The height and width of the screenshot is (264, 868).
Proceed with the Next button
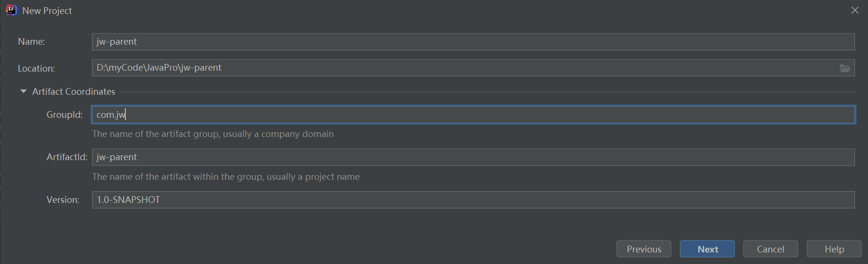707,249
